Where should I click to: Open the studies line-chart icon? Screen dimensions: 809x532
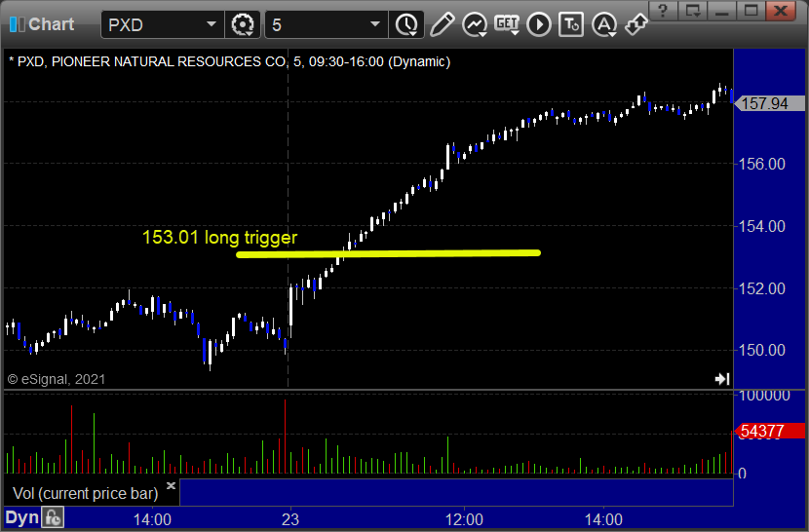point(474,24)
